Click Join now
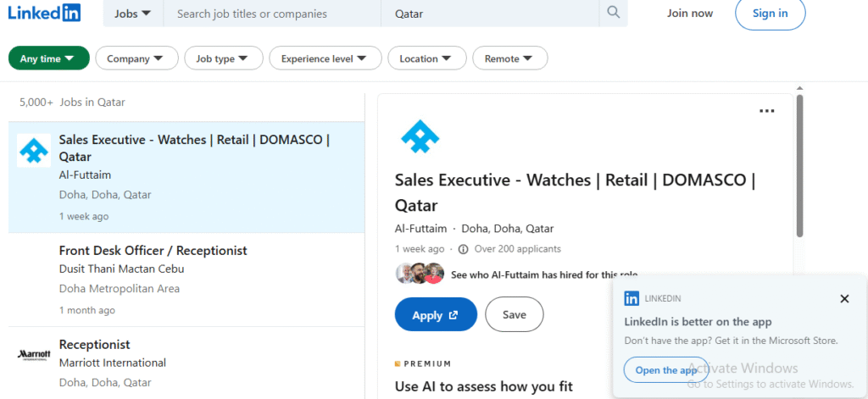The width and height of the screenshot is (868, 399). coord(690,14)
